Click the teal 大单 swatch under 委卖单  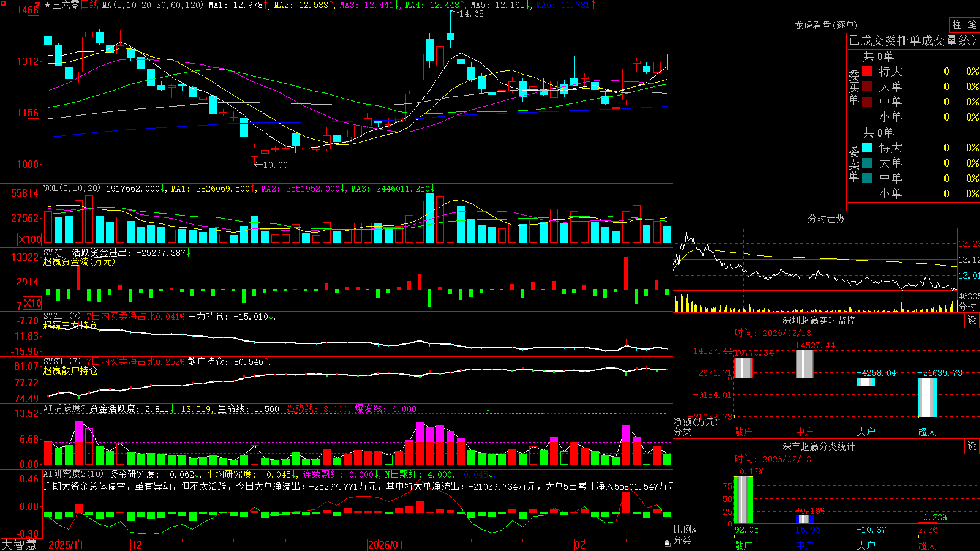867,163
